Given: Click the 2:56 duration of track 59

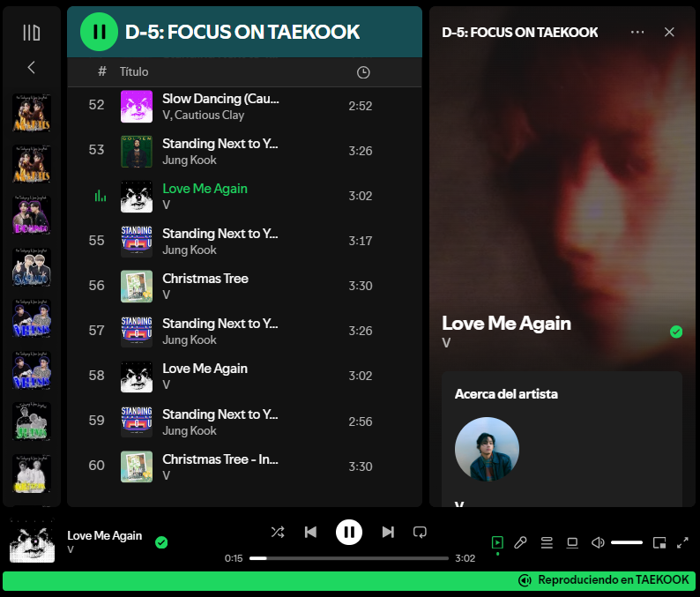Looking at the screenshot, I should [361, 422].
